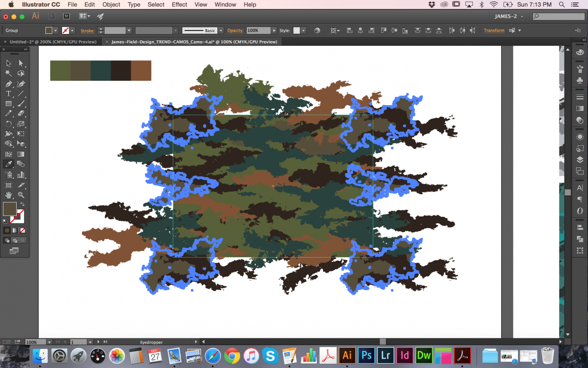Select the Magic Wand tool
This screenshot has height=368, width=588.
tap(8, 73)
